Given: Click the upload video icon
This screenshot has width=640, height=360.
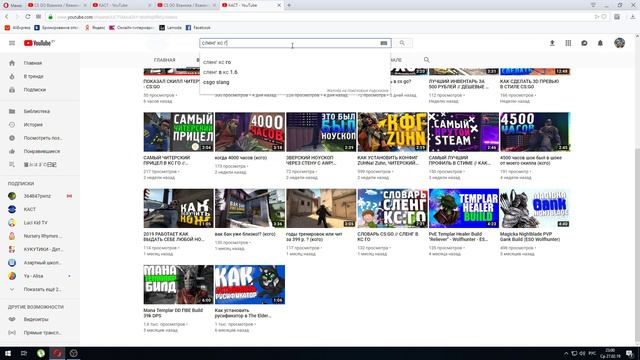Looking at the screenshot, I should [x=552, y=43].
